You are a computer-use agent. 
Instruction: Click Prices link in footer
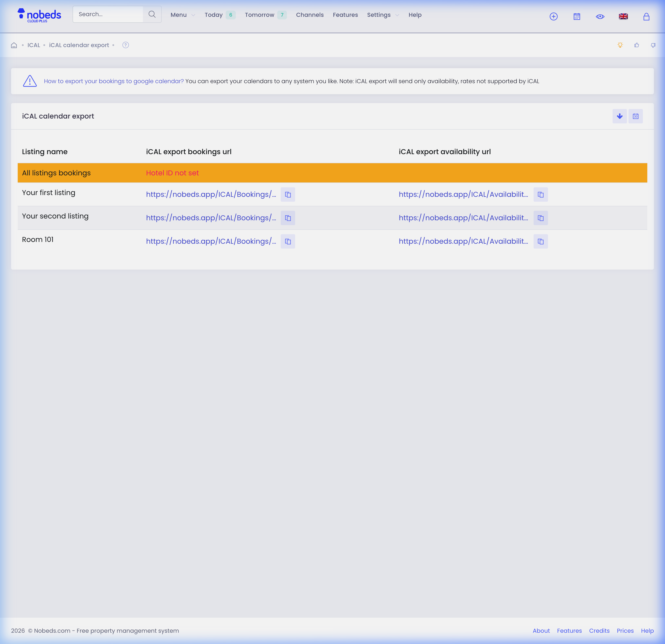(625, 631)
